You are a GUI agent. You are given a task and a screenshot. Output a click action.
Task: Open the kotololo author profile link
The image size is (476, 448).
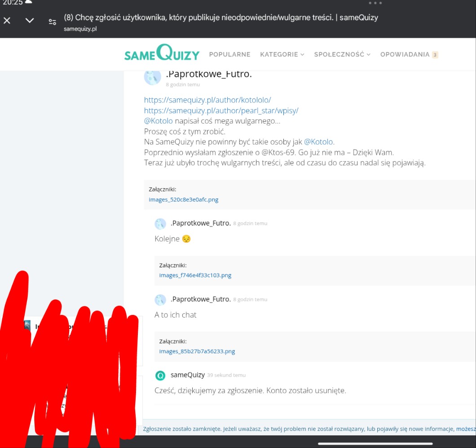coord(207,100)
